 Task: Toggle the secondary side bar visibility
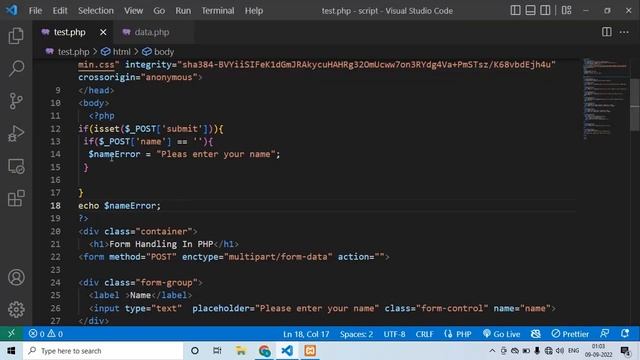coord(545,11)
